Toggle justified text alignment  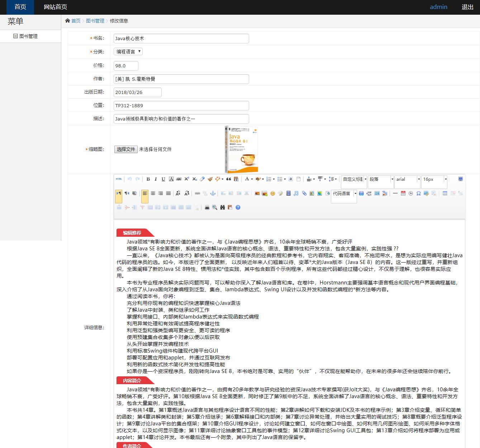coord(168,193)
